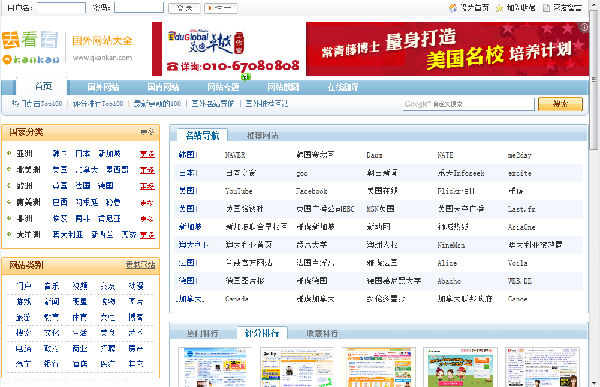Switch to 热门排行 ranking tab
600x387 pixels.
pos(203,333)
